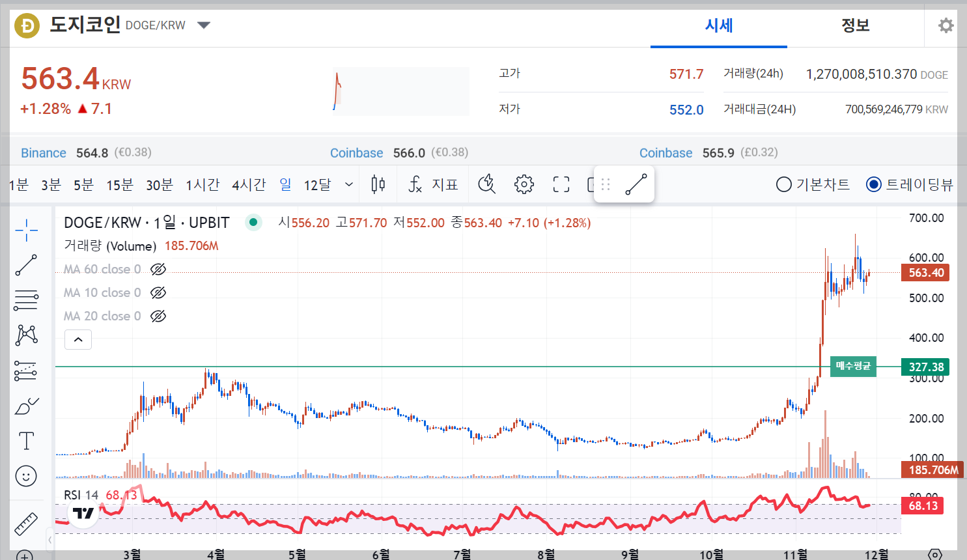This screenshot has height=560, width=967.
Task: Click the 185.706M volume scale tag
Action: click(x=932, y=469)
